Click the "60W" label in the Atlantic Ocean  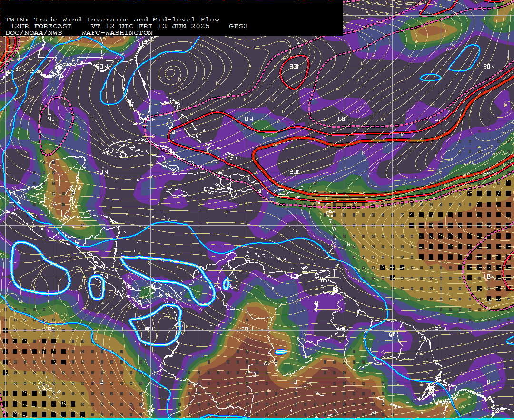(x=344, y=119)
